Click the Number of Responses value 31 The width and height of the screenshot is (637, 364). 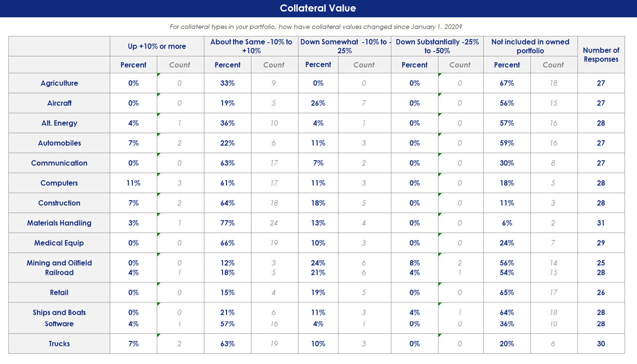coord(601,223)
